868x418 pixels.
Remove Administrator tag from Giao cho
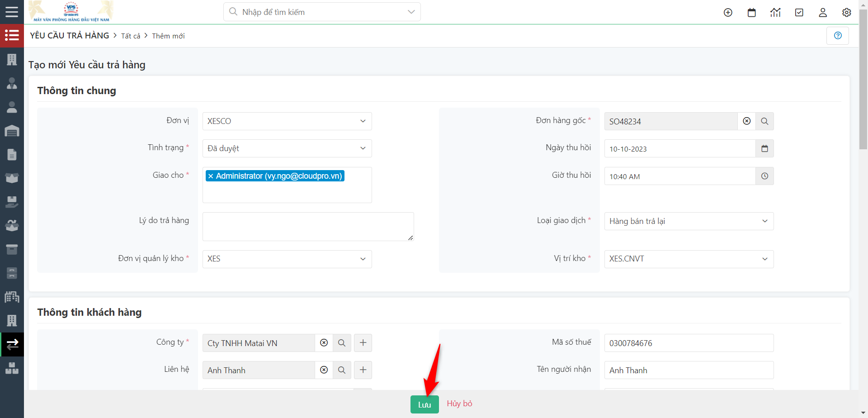[211, 176]
